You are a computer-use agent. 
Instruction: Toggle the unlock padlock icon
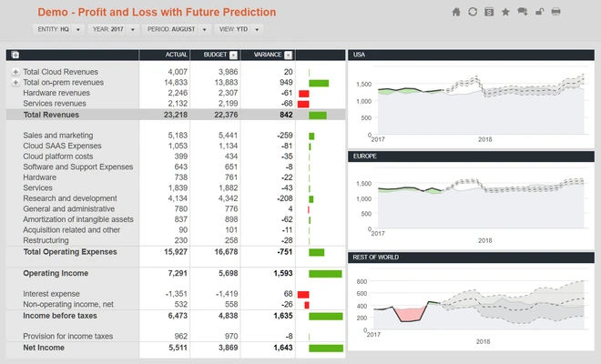(540, 12)
